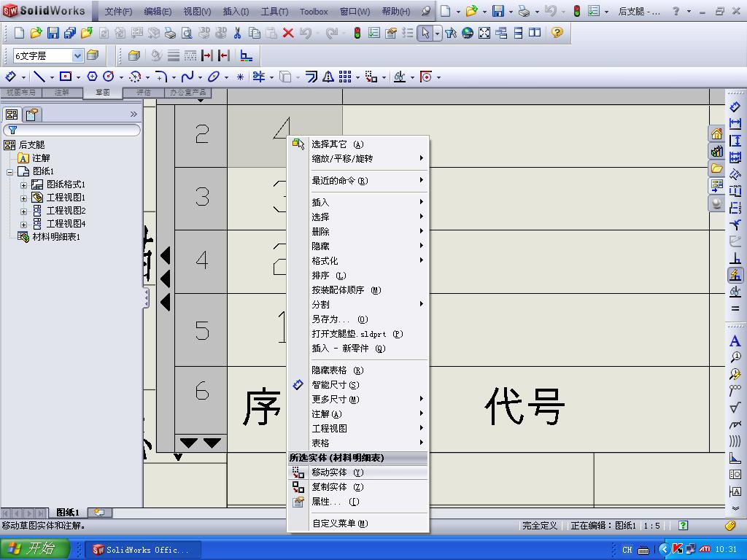The image size is (747, 560).
Task: Choose 智能尺寸 (S) from context menu
Action: coord(358,385)
